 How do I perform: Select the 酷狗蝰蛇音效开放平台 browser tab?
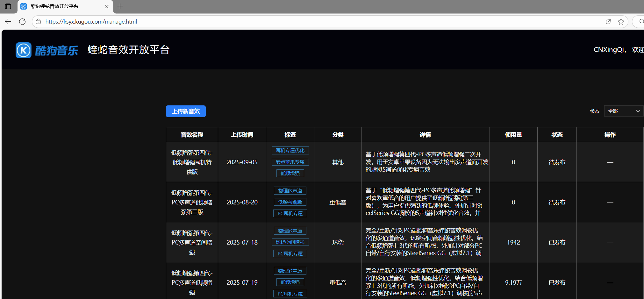pos(61,6)
